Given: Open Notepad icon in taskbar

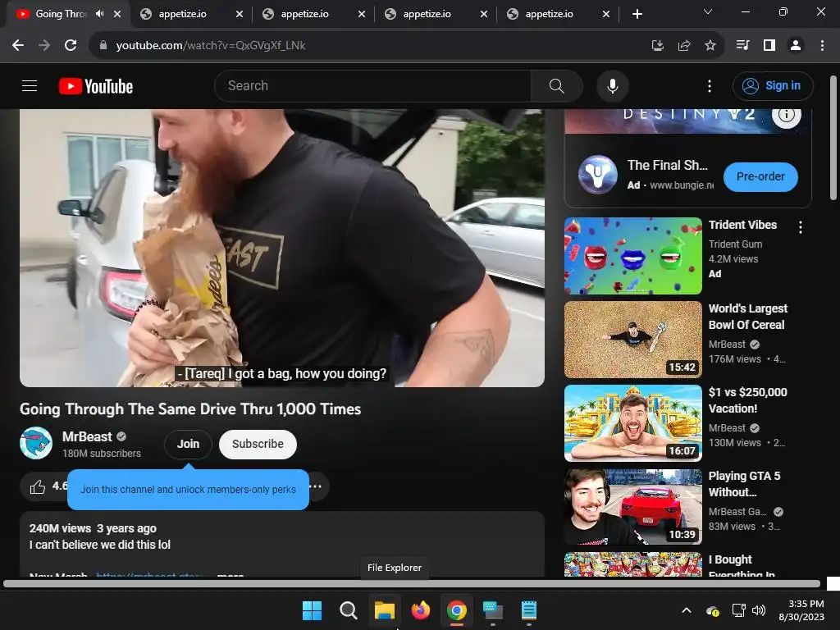Looking at the screenshot, I should tap(529, 610).
